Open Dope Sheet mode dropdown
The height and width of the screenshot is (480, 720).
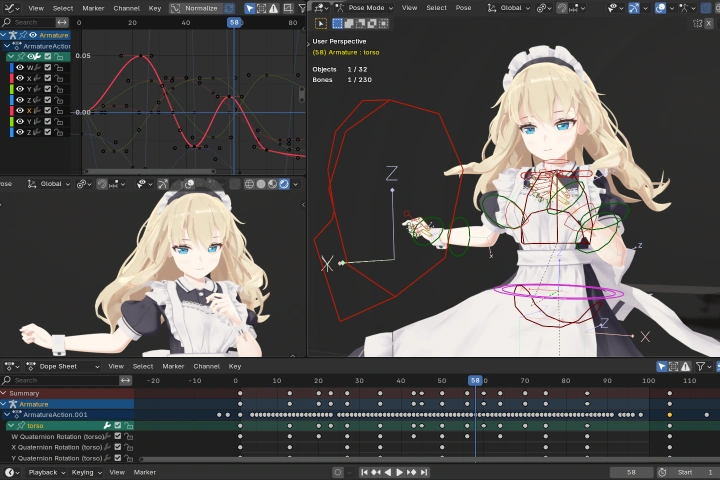(63, 366)
